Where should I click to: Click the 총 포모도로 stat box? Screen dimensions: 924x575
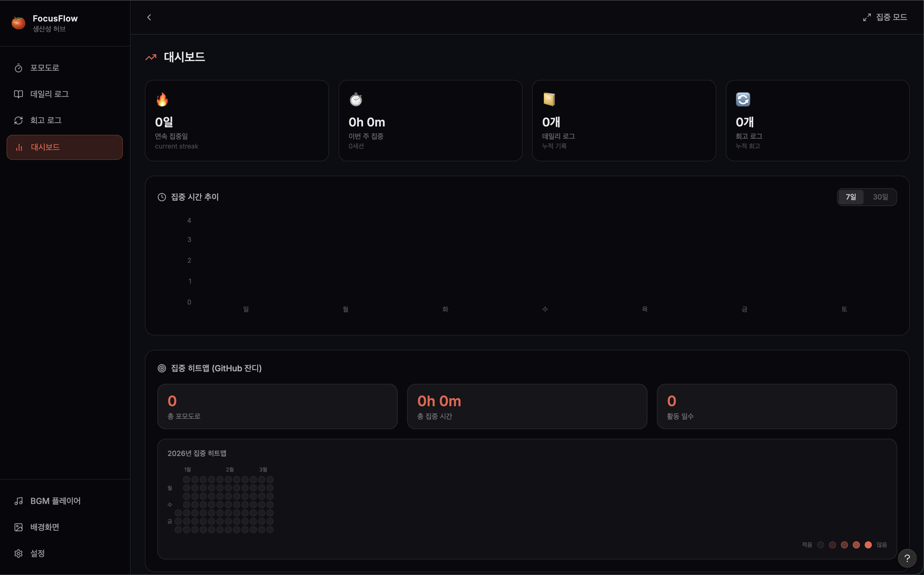tap(277, 406)
